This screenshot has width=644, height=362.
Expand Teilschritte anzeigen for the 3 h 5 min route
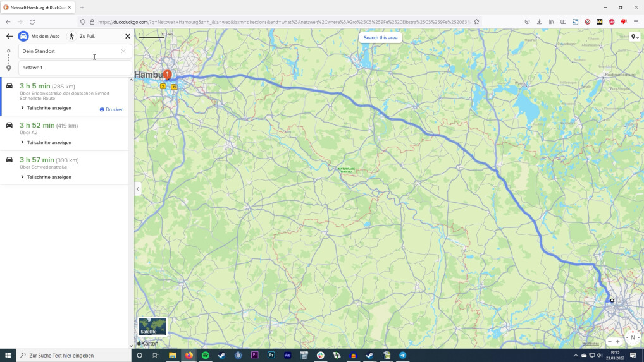46,108
